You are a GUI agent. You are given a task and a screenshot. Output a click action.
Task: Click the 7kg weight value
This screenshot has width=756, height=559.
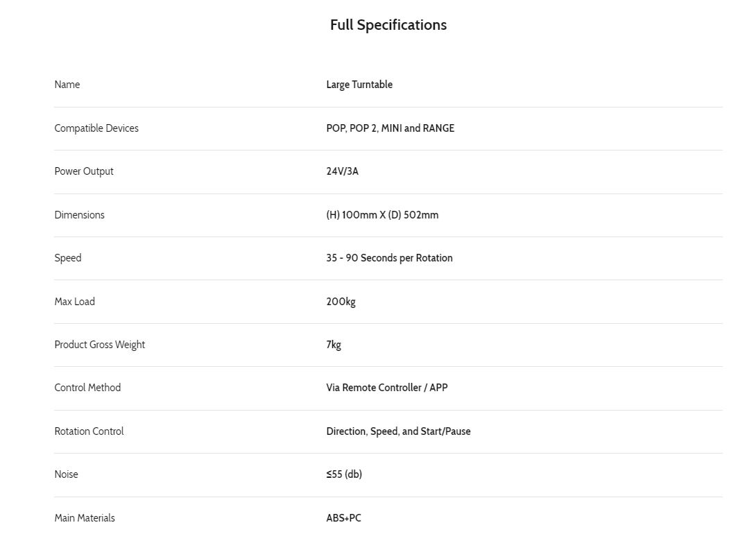334,345
